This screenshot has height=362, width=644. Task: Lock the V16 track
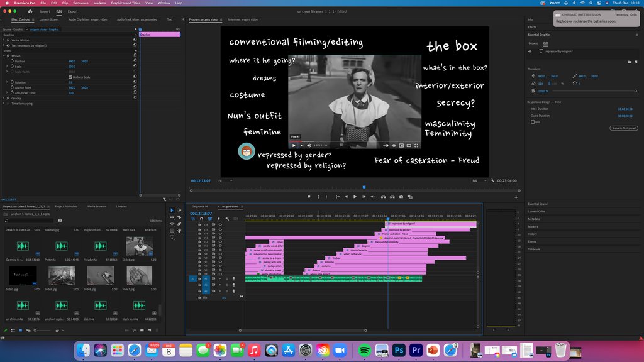[199, 224]
